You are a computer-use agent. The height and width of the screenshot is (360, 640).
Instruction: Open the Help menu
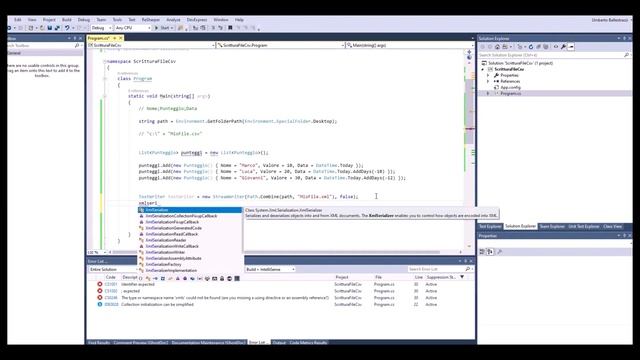pyautogui.click(x=239, y=20)
